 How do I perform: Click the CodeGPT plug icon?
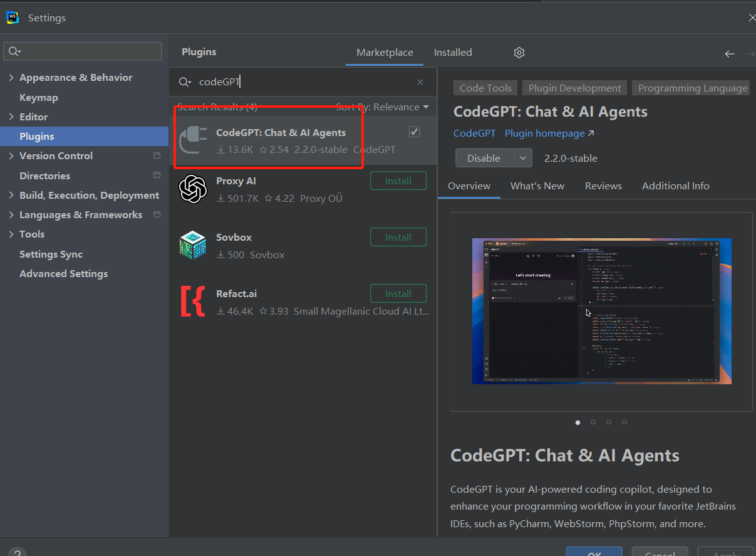point(193,140)
